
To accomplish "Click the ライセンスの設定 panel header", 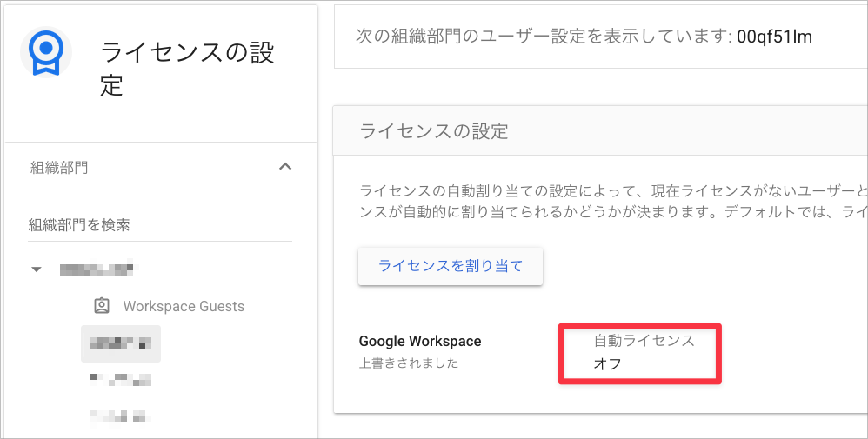I will [x=600, y=131].
